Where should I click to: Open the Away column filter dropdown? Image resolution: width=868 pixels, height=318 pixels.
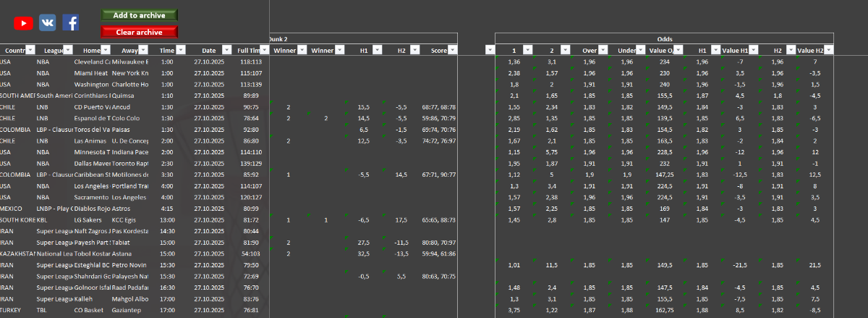point(143,50)
